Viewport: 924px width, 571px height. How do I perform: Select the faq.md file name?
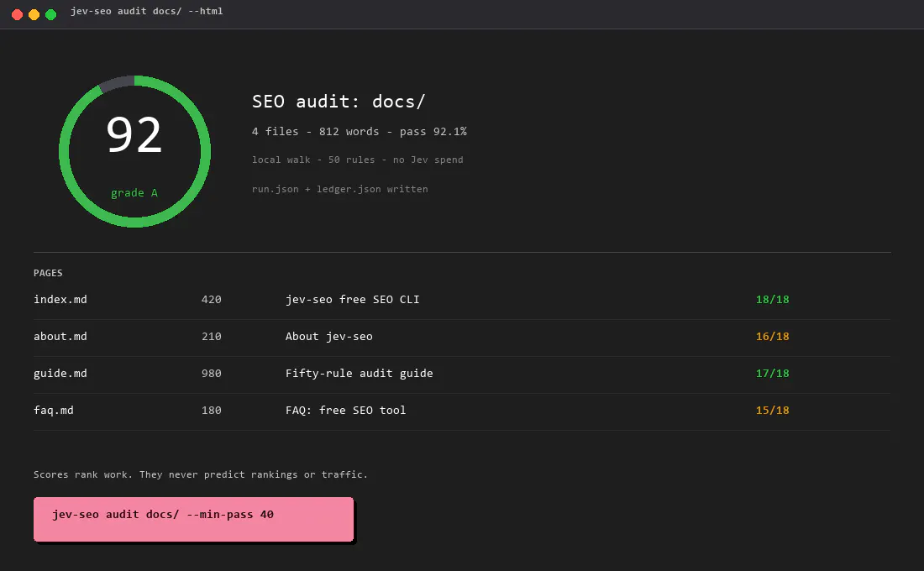[54, 410]
